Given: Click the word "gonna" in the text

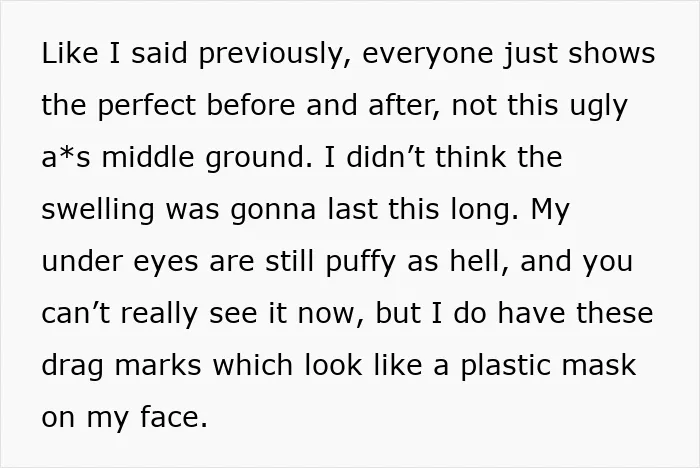Looking at the screenshot, I should pos(273,211).
